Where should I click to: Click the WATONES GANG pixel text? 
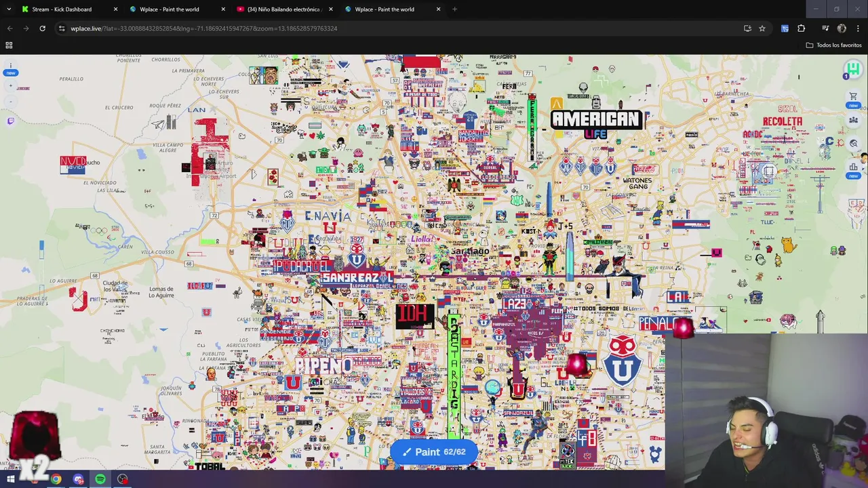[x=637, y=183]
